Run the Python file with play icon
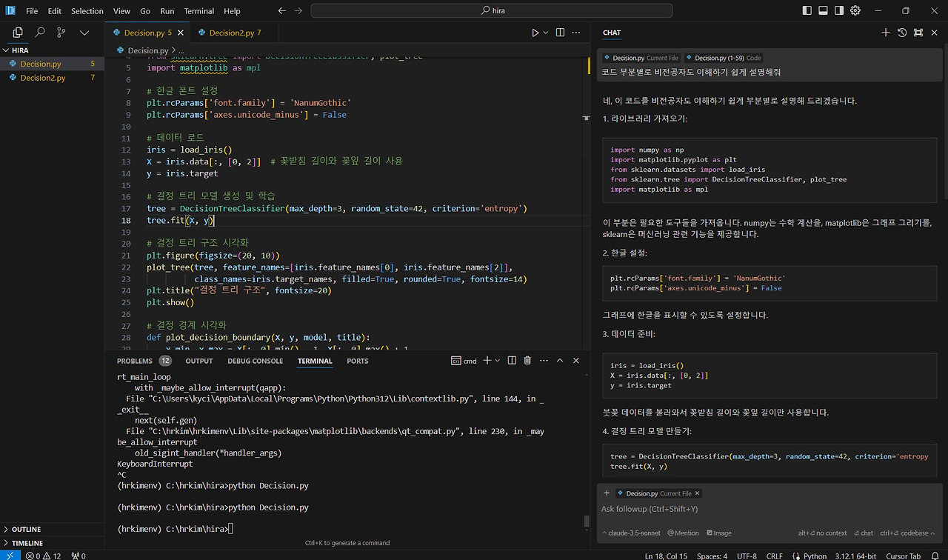 [x=535, y=33]
